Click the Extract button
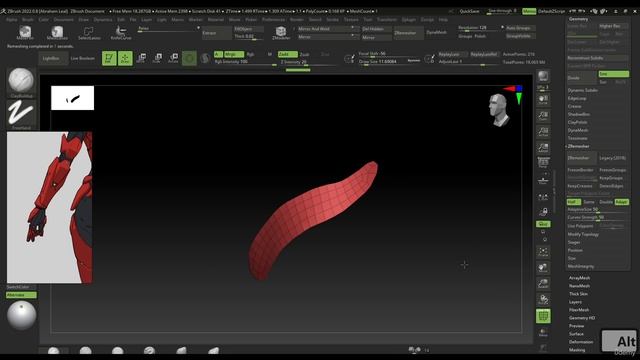Screen dimensions: 640x360 tap(216, 33)
